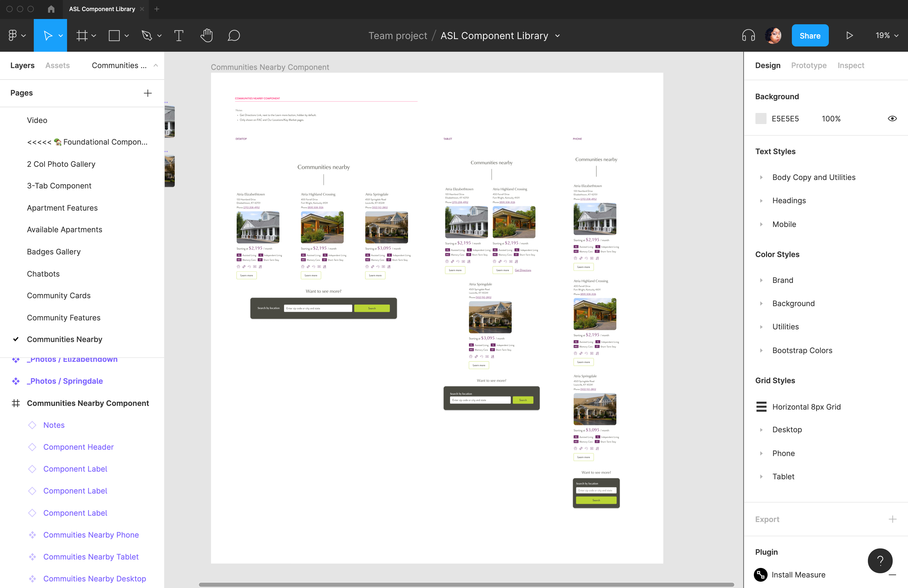Screen dimensions: 908x588
Task: Close the ASL Component Library tab
Action: (142, 9)
